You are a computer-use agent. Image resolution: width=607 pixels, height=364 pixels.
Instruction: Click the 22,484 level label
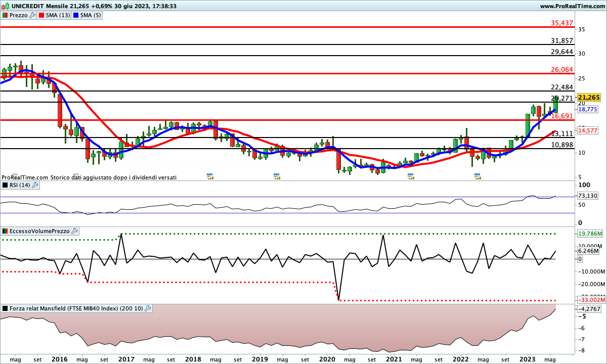coord(562,87)
